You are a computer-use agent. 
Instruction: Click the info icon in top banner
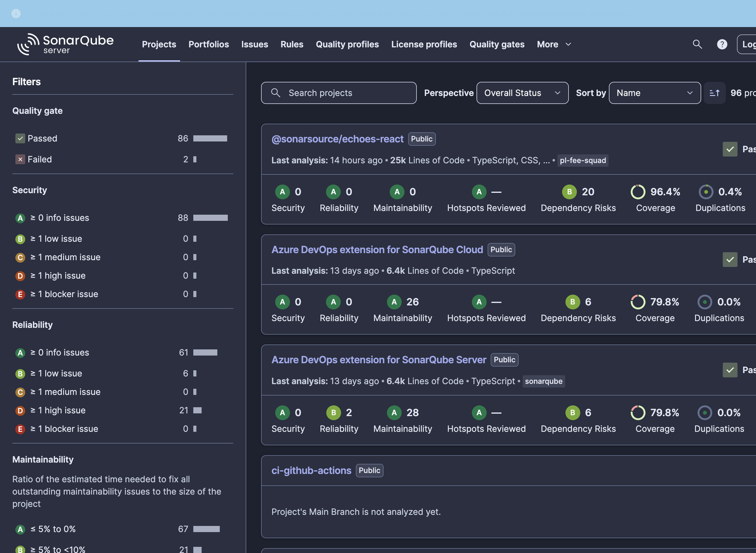coord(16,13)
